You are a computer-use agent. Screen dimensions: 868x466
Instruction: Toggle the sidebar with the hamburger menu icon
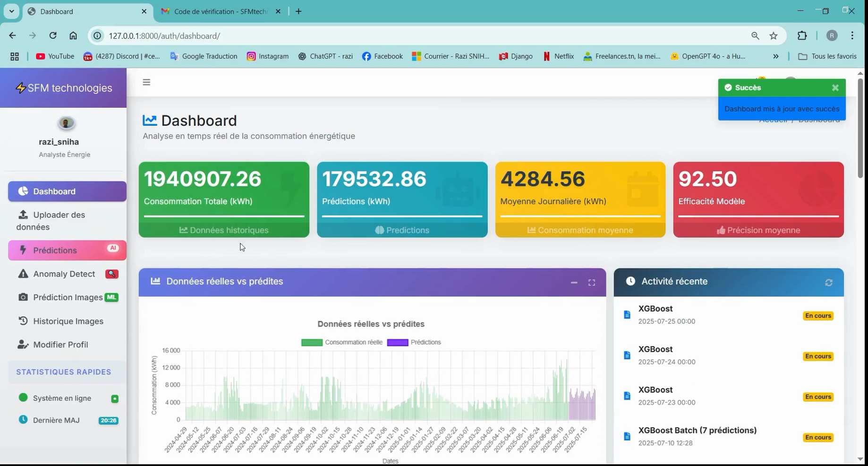click(x=146, y=82)
